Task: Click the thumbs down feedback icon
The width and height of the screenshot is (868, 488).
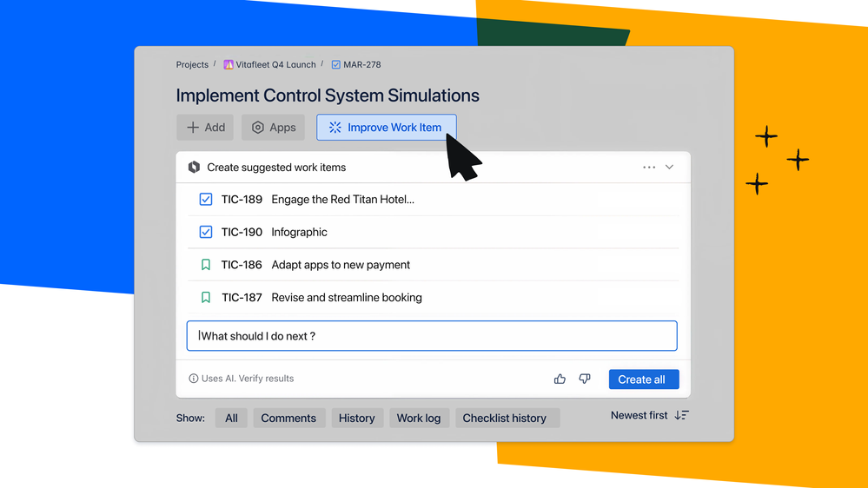Action: pyautogui.click(x=585, y=379)
